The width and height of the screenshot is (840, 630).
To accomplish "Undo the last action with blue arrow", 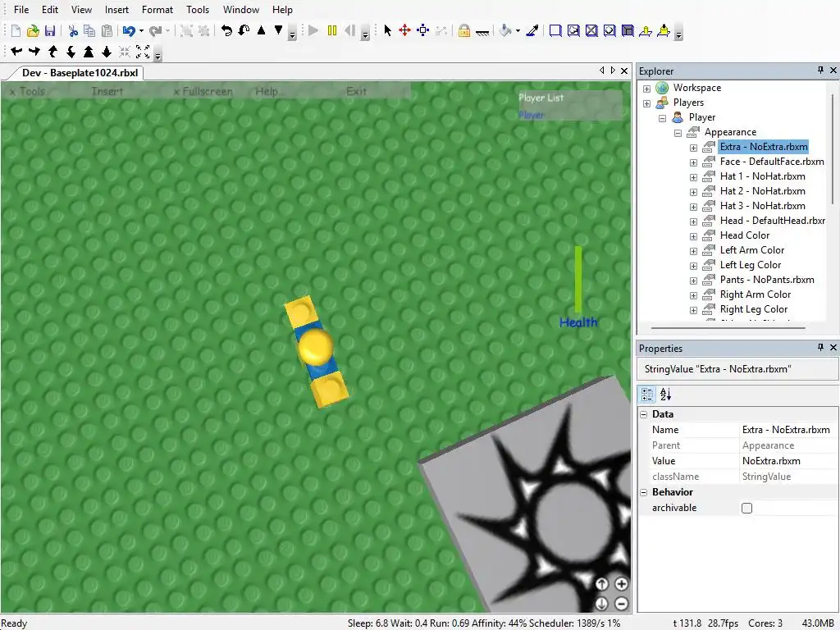I will click(x=129, y=31).
